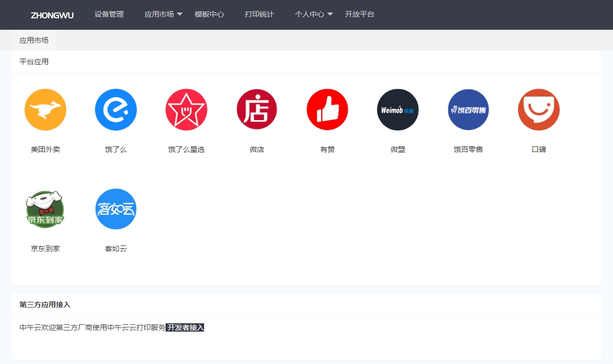
Task: Expand the 应用市场 dropdown arrow
Action: point(180,15)
